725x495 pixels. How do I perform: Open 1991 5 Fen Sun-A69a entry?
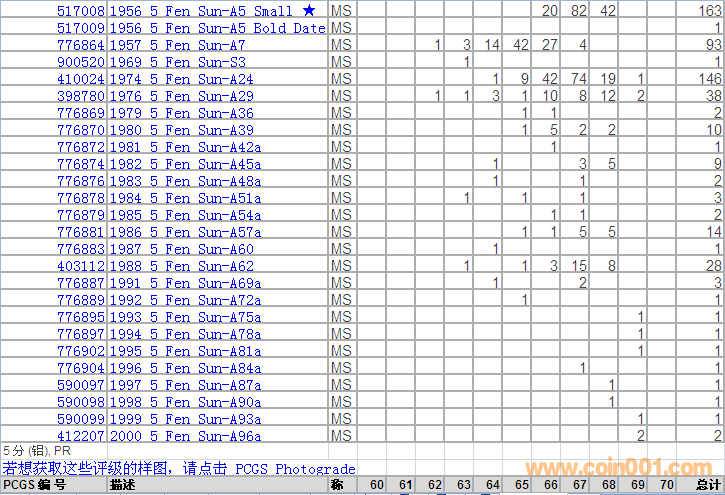[x=185, y=283]
